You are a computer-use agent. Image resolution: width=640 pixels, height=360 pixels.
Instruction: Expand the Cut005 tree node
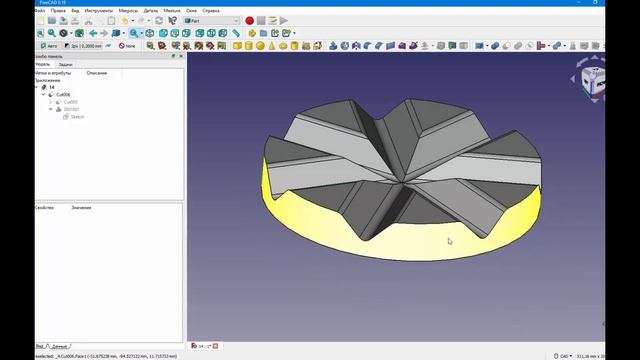[51, 102]
